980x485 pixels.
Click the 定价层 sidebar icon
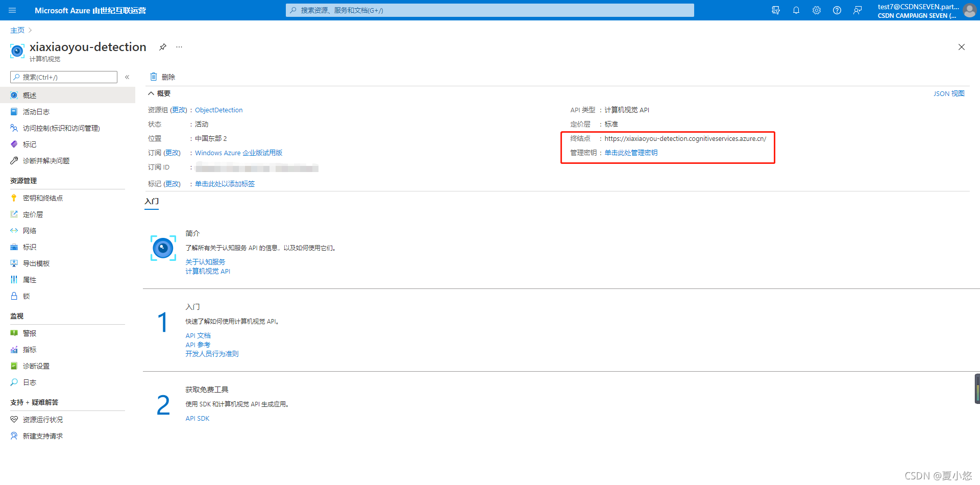pyautogui.click(x=14, y=214)
